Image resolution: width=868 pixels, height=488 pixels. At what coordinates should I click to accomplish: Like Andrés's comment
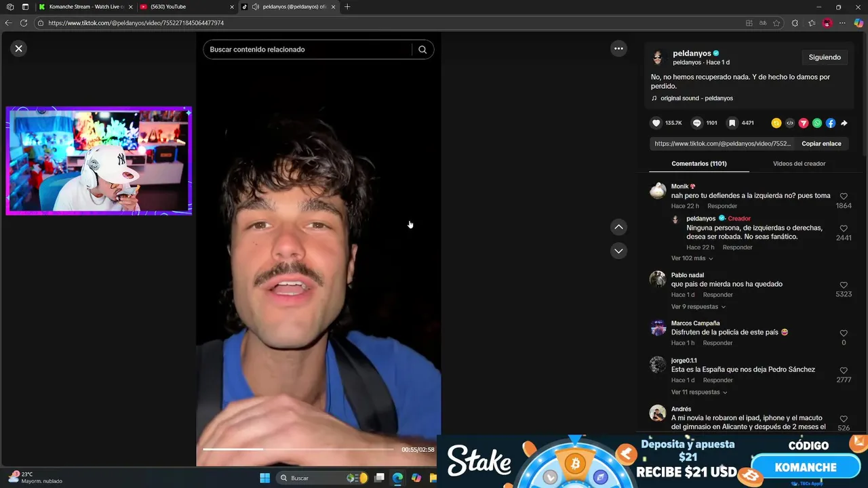click(844, 419)
